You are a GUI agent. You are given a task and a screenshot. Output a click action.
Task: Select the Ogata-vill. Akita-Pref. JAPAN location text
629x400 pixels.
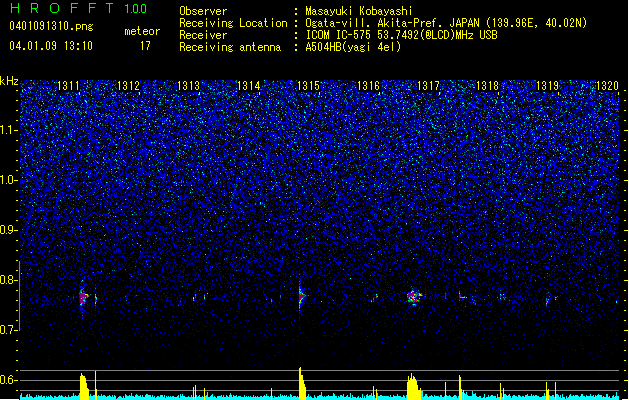446,23
